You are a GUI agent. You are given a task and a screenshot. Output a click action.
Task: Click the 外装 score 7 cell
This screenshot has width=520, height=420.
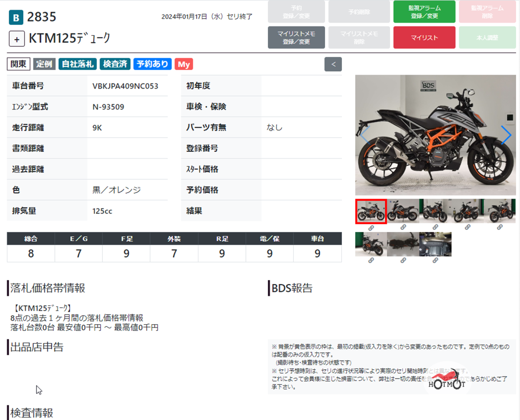(x=174, y=254)
